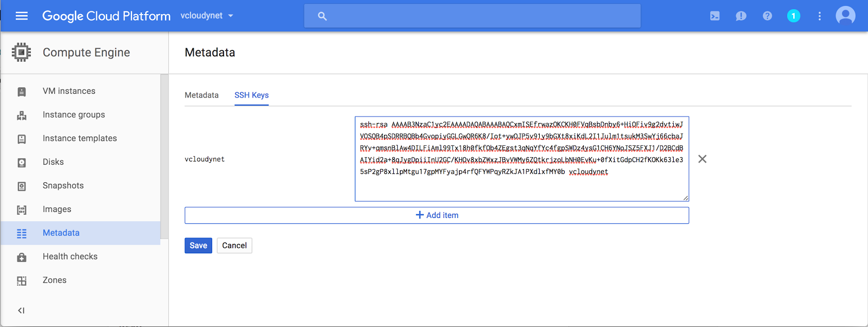Open the feedback alert icon
This screenshot has height=327, width=868.
coord(741,16)
